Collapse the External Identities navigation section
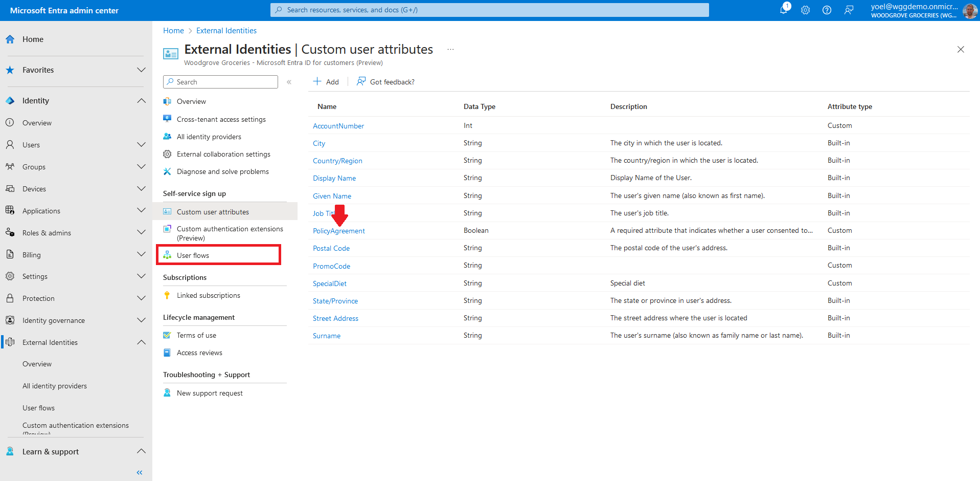The width and height of the screenshot is (980, 481). [141, 342]
